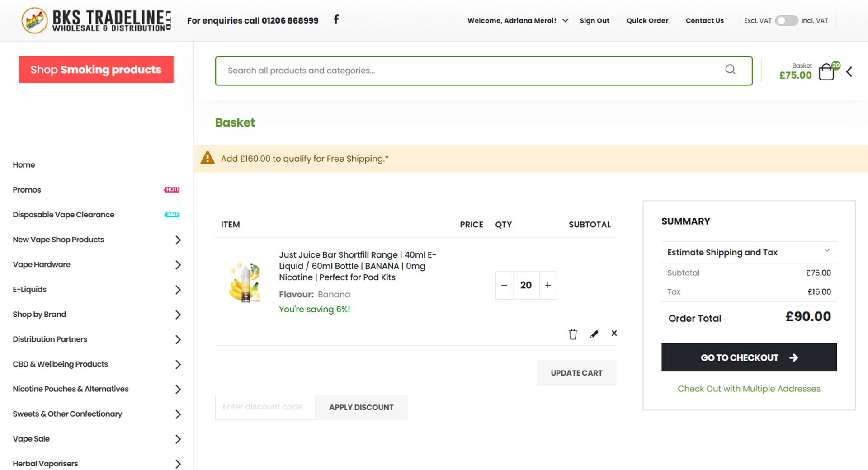This screenshot has height=470, width=868.
Task: Click Sign Out link
Action: (594, 20)
